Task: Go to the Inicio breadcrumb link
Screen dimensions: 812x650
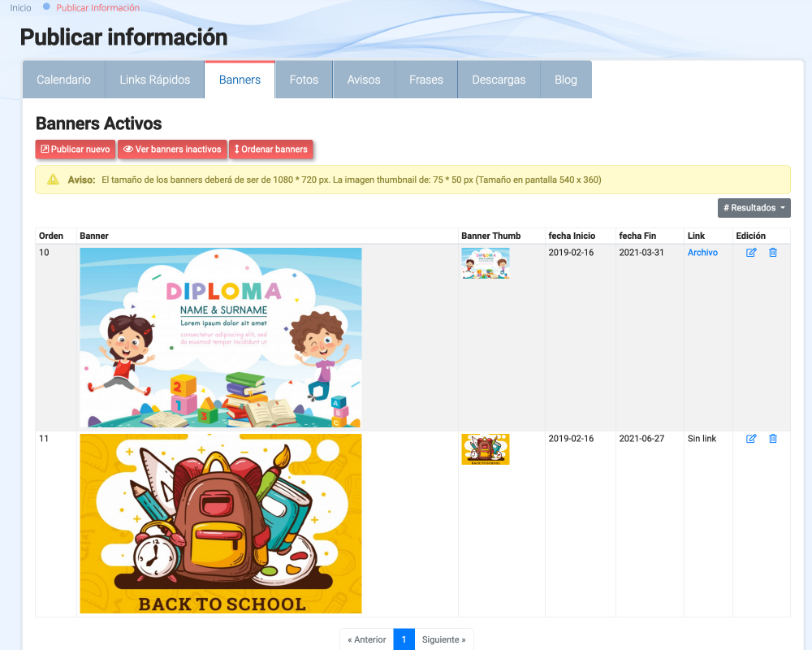Action: tap(21, 8)
